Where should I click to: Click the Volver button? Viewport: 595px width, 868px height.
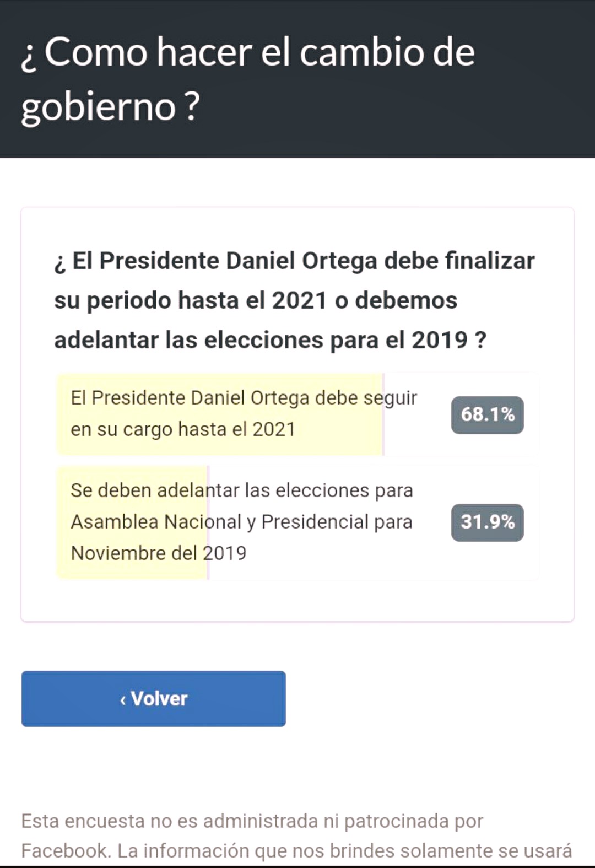pyautogui.click(x=153, y=698)
